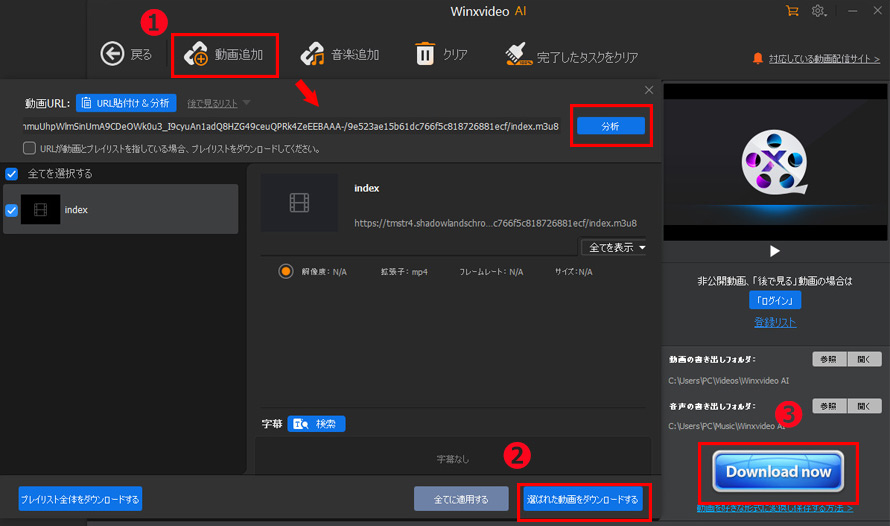Click the Download now button
Viewport: 890px width, 526px height.
[x=778, y=471]
